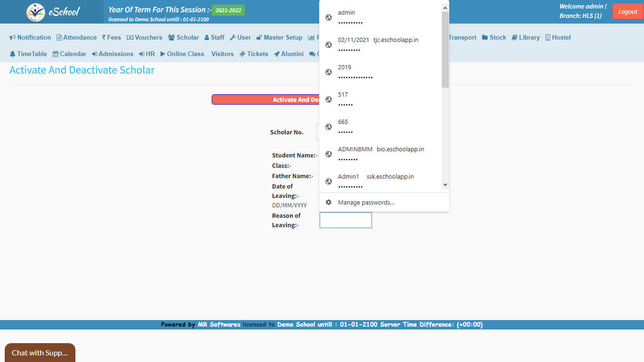
Task: Click the Hostel building icon
Action: tap(548, 38)
